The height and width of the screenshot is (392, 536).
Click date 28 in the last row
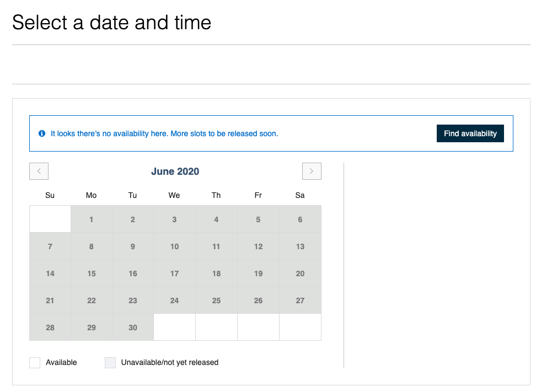tap(50, 327)
